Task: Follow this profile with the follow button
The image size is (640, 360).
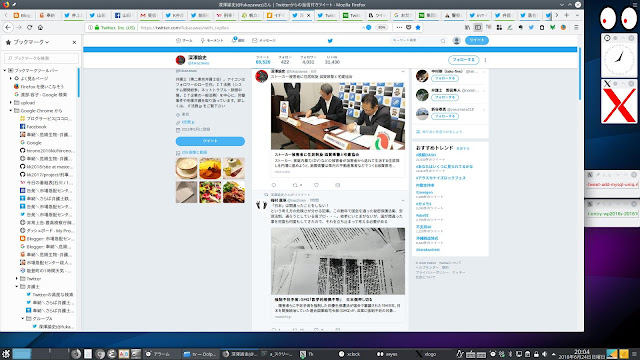Action: pos(463,60)
